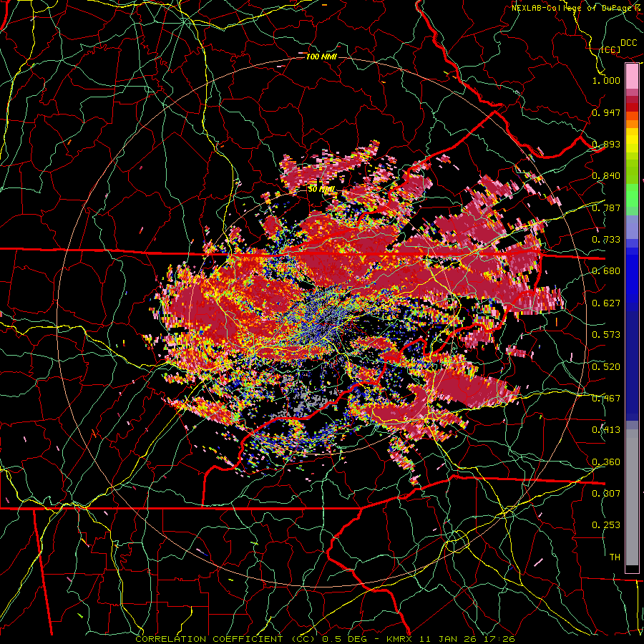Click the 0.680 scale value
This screenshot has width=644, height=644.
tap(606, 271)
